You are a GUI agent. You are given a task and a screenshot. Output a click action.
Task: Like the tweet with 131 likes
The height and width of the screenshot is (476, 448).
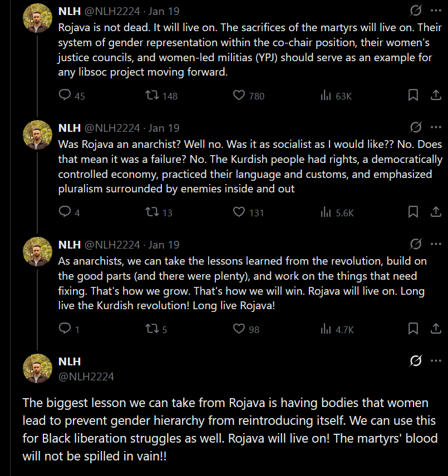(x=239, y=212)
